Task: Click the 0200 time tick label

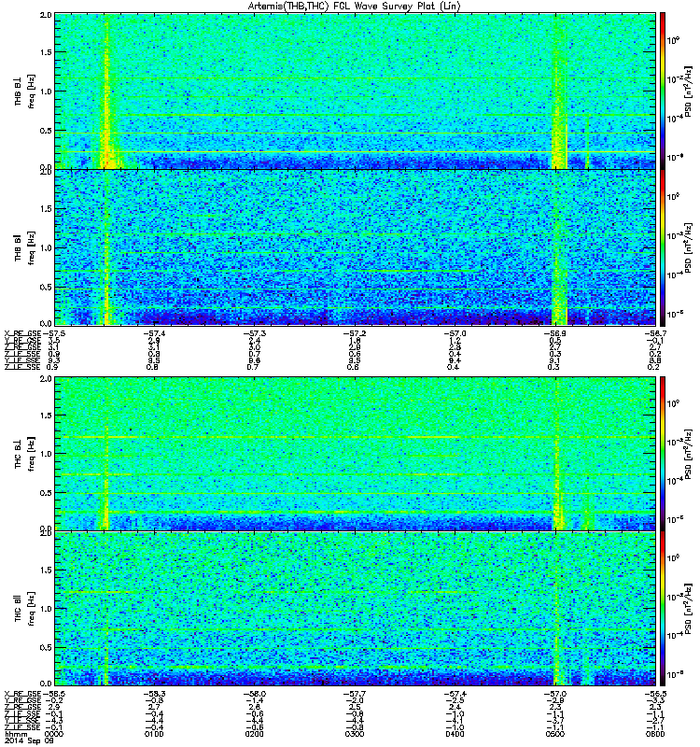Action: (x=254, y=734)
